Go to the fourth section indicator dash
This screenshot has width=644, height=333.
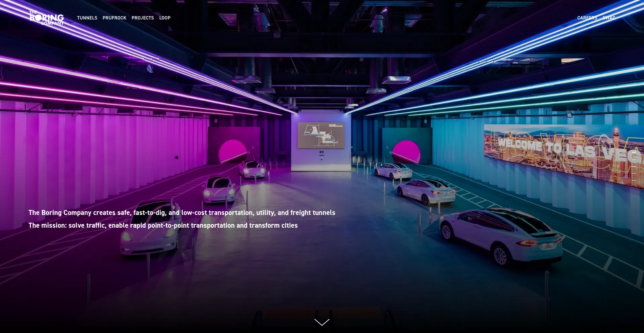pyautogui.click(x=634, y=173)
